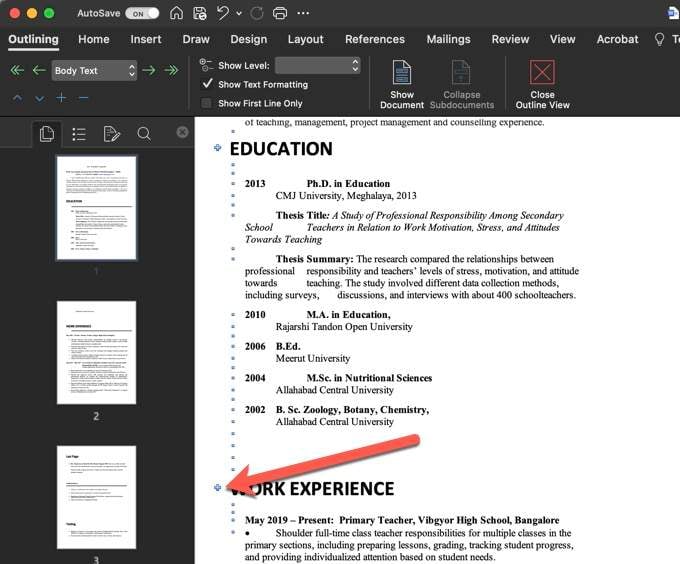Close the navigation sidebar
The height and width of the screenshot is (564, 680).
tap(182, 132)
